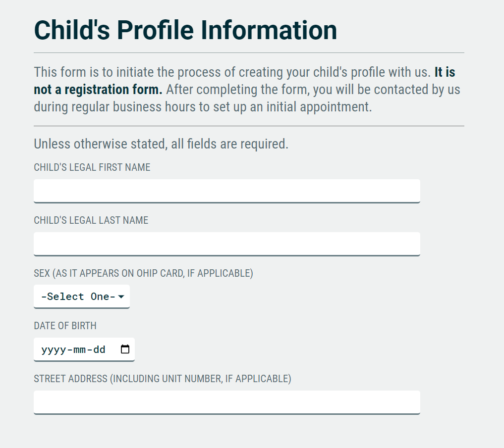Viewport: 504px width, 448px height.
Task: Click the Sex (as it appears on OHIP card) label
Action: (143, 273)
